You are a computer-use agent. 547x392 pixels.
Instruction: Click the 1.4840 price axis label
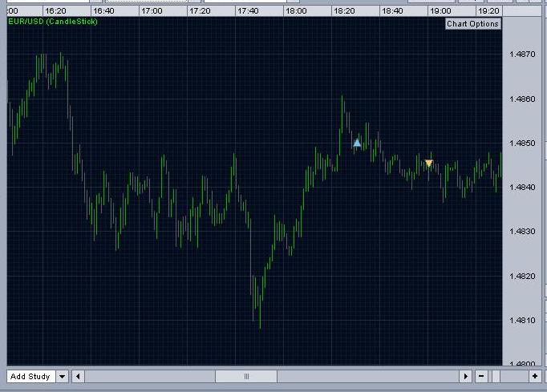pos(522,188)
